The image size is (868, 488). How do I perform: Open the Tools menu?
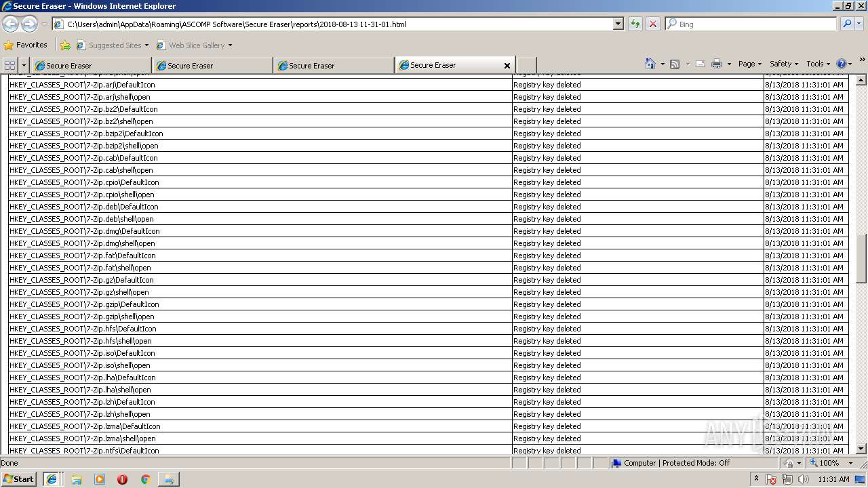click(x=818, y=64)
